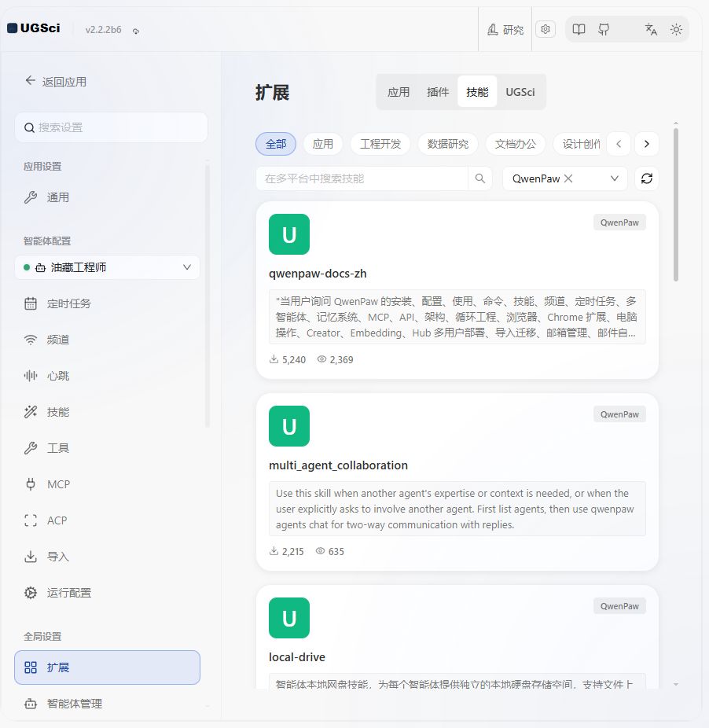Viewport: 709px width, 728px height.
Task: Open the settings gear icon in header
Action: point(546,29)
